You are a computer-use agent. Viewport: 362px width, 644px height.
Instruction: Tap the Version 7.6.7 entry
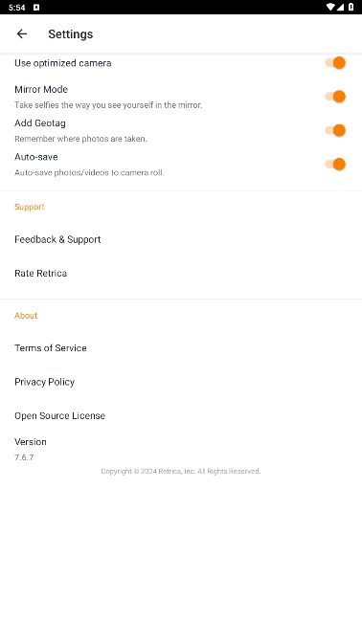181,450
